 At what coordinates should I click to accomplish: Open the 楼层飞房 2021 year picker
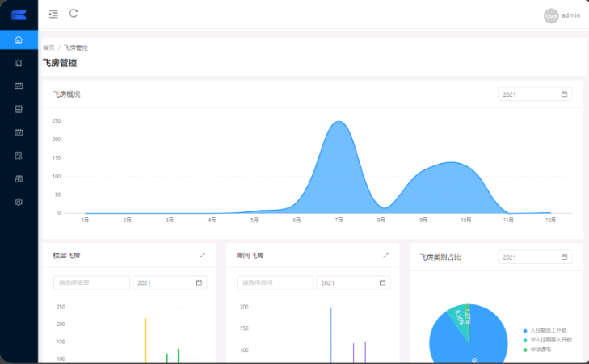pos(170,282)
